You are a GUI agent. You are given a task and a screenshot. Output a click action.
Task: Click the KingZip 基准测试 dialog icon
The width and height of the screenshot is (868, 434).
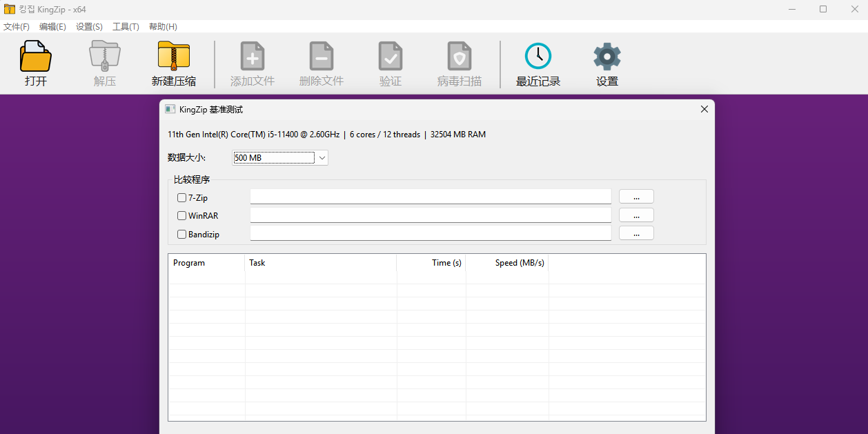[x=170, y=109]
